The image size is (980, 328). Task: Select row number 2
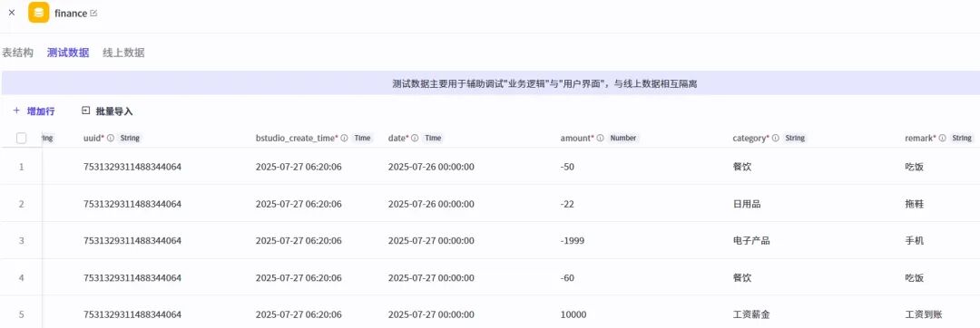[x=21, y=204]
